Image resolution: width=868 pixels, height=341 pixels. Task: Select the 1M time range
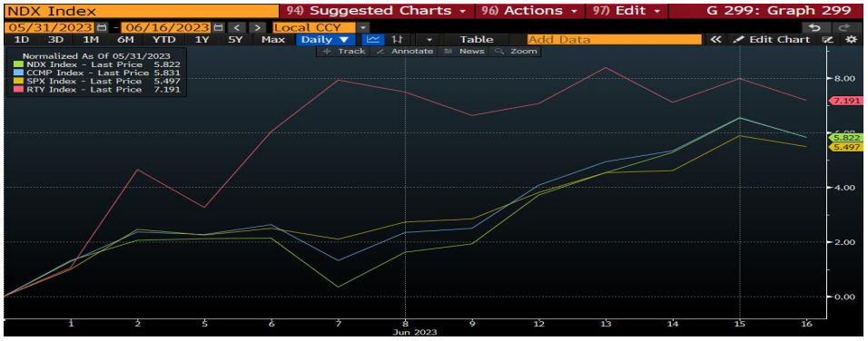pos(90,40)
